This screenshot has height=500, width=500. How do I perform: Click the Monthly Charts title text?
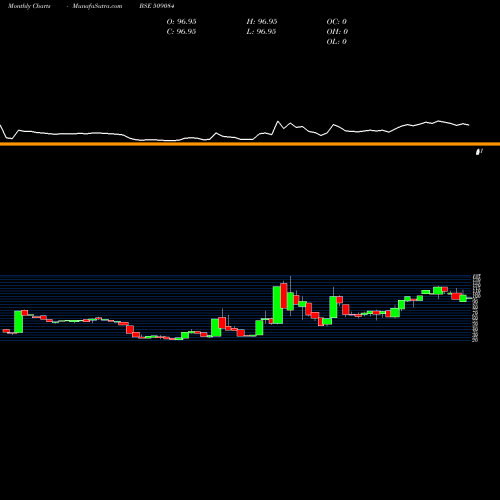(29, 6)
